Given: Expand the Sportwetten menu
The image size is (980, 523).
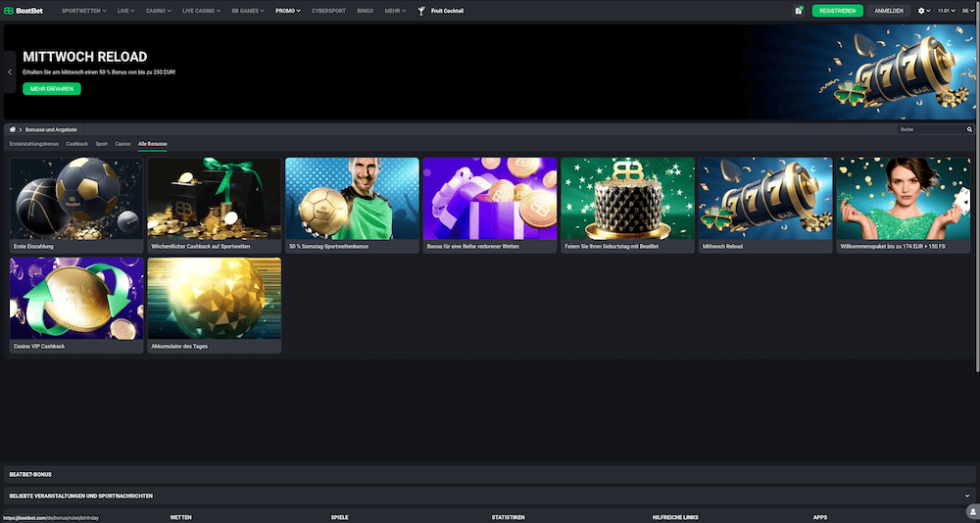Looking at the screenshot, I should click(83, 11).
